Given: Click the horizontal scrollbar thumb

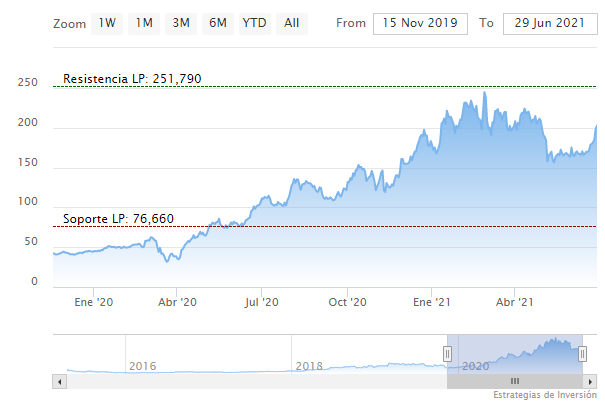Looking at the screenshot, I should (515, 381).
